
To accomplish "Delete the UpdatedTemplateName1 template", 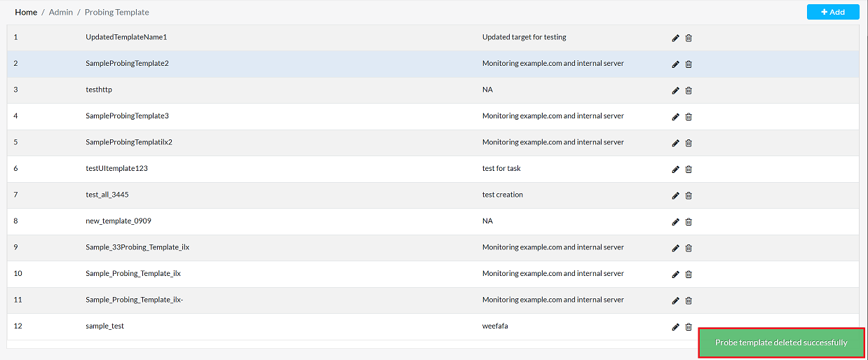I will pos(689,38).
